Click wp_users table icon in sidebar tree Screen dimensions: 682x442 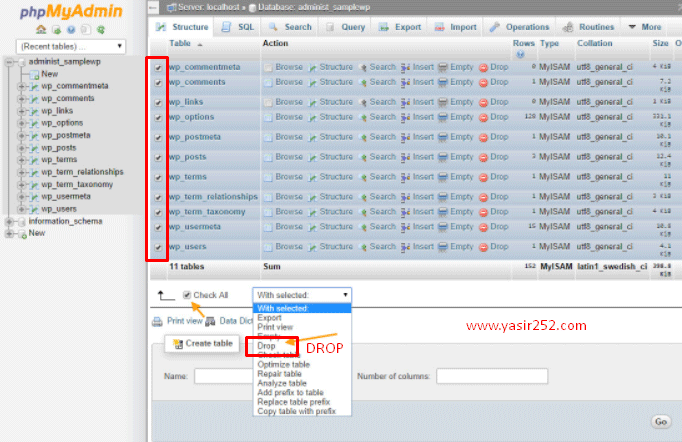34,210
